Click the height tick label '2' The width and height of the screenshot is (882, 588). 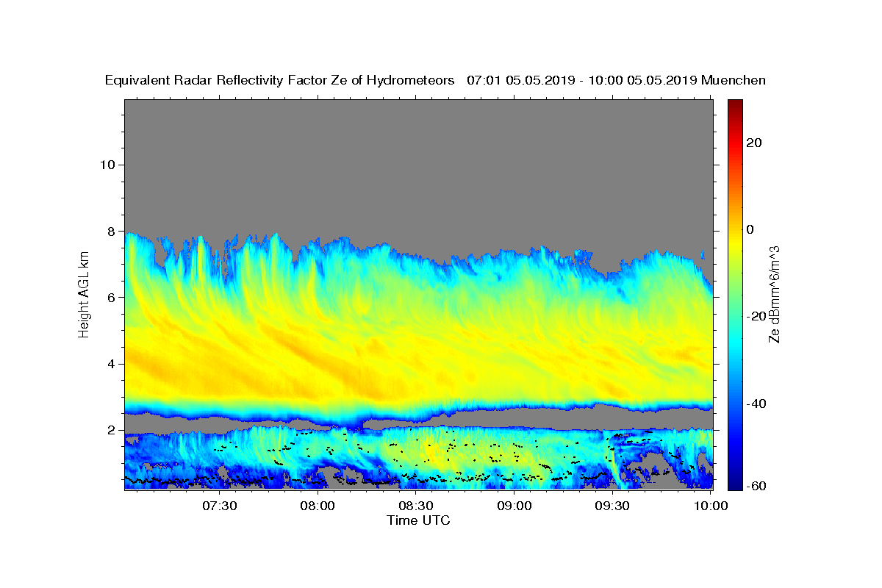(111, 430)
